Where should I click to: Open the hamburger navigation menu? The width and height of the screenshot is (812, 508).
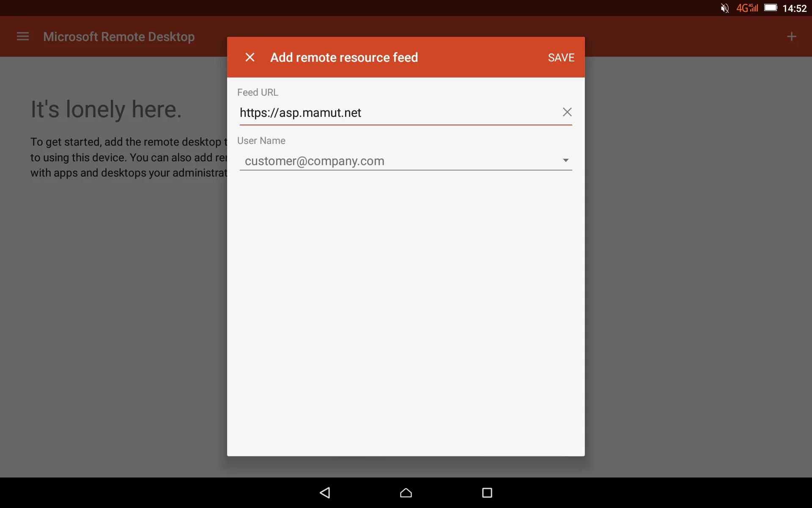click(23, 37)
